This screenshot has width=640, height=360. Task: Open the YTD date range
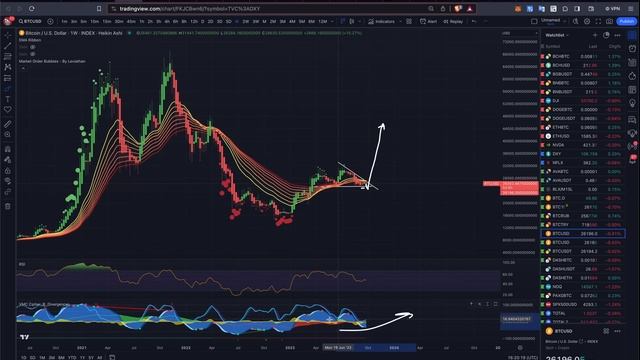(x=72, y=358)
